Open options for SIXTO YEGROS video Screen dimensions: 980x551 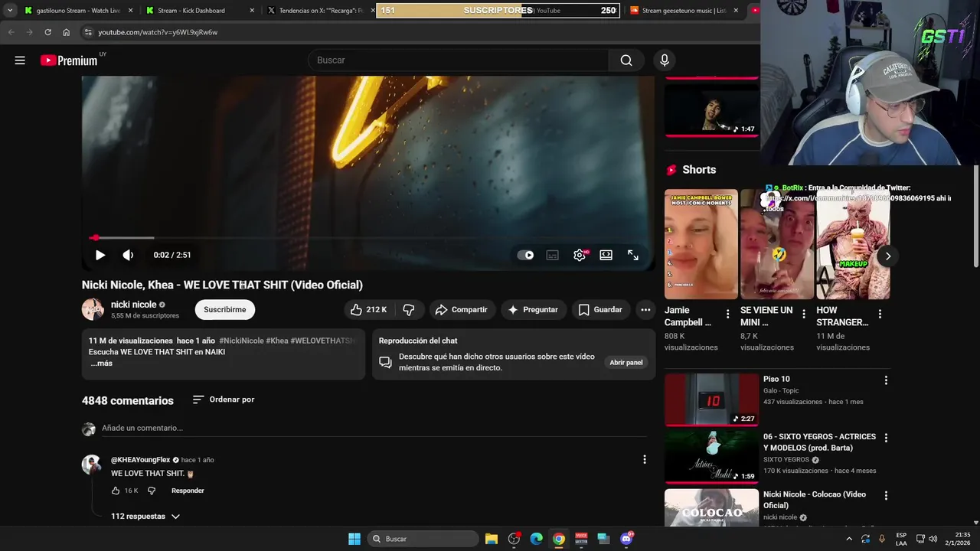[886, 438]
